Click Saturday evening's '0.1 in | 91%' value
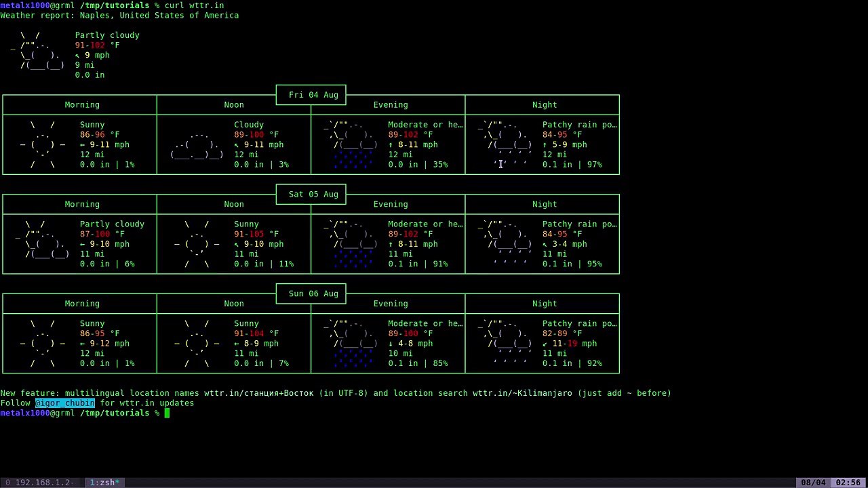Image resolution: width=868 pixels, height=488 pixels. point(418,264)
